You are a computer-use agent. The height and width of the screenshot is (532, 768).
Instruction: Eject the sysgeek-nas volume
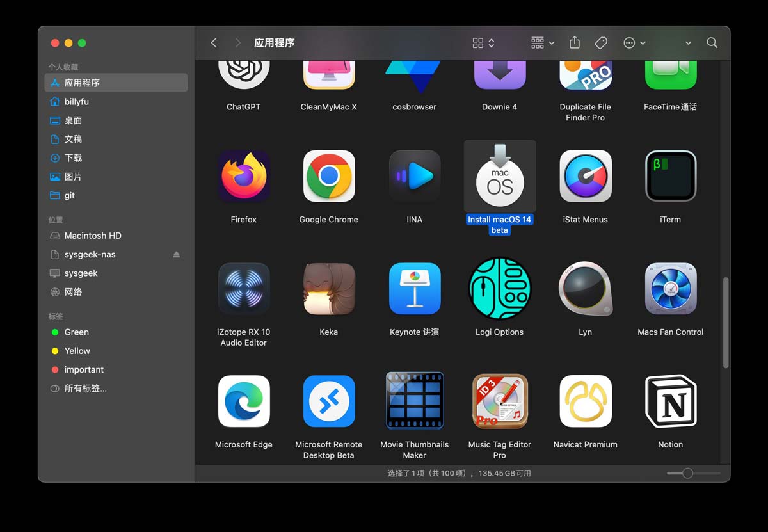177,255
